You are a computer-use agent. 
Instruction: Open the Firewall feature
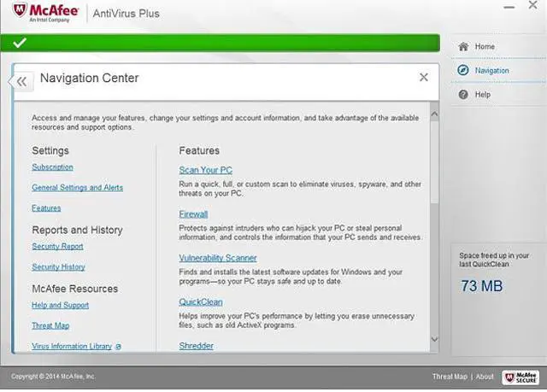tap(193, 214)
